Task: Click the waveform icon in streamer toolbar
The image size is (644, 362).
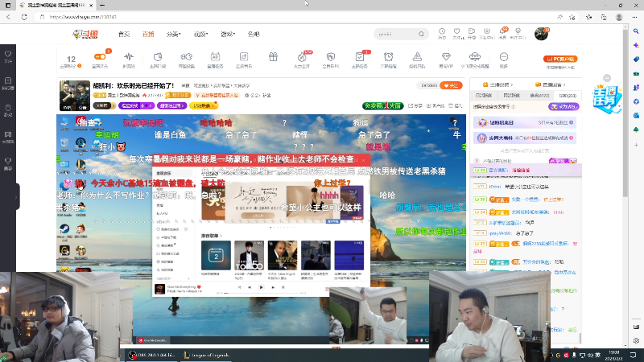Action: tap(129, 56)
